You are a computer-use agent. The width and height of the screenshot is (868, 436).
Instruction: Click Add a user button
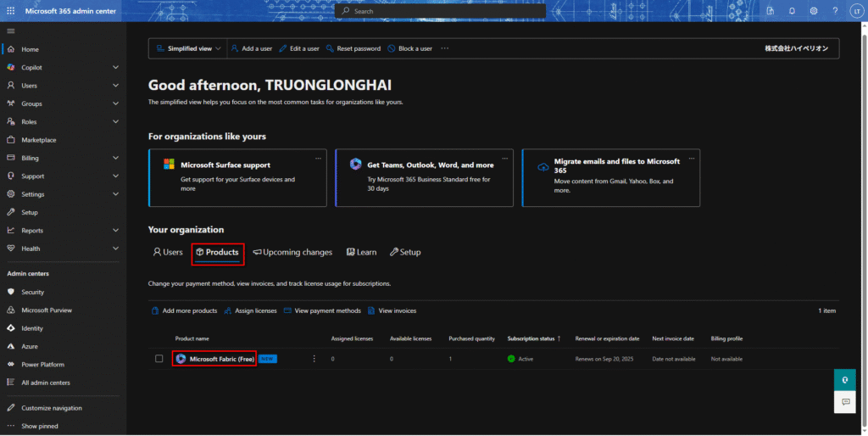(252, 48)
